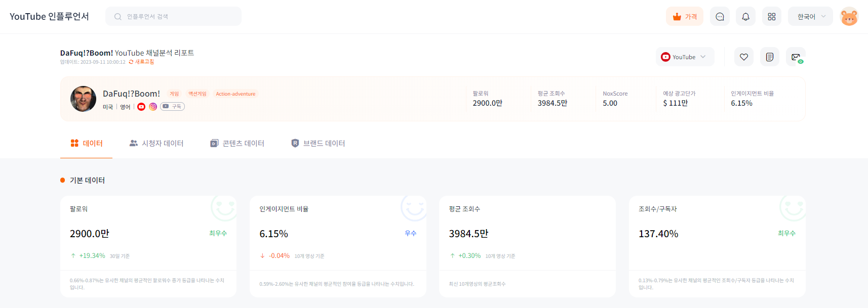Click the 영어 language label
The image size is (868, 308).
click(125, 107)
